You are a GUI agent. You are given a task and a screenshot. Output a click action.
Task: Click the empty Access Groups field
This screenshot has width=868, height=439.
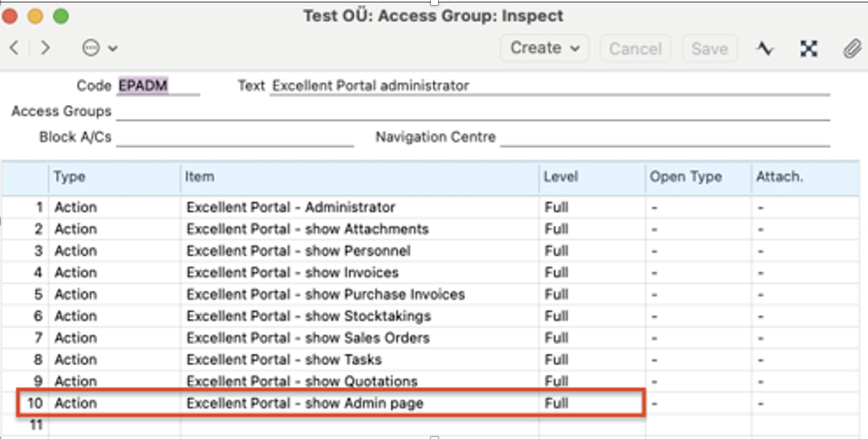472,111
